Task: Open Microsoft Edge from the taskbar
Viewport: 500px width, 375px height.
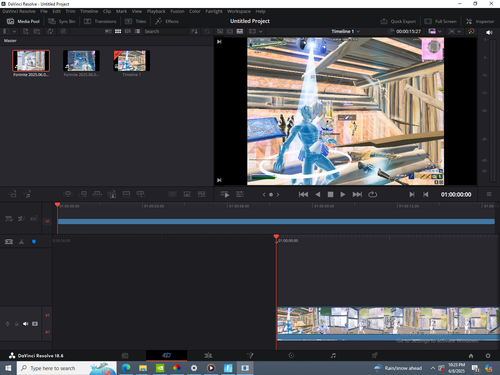Action: coord(126,368)
